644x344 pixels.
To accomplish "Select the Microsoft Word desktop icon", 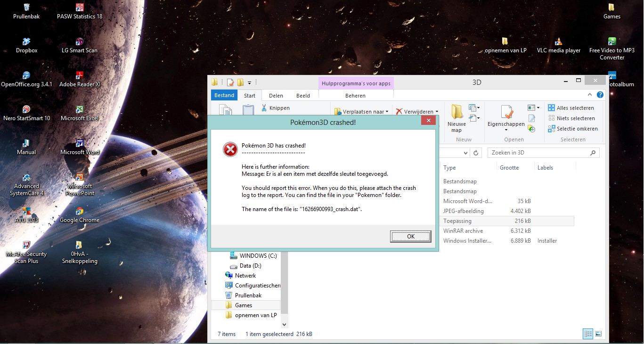I will click(80, 147).
